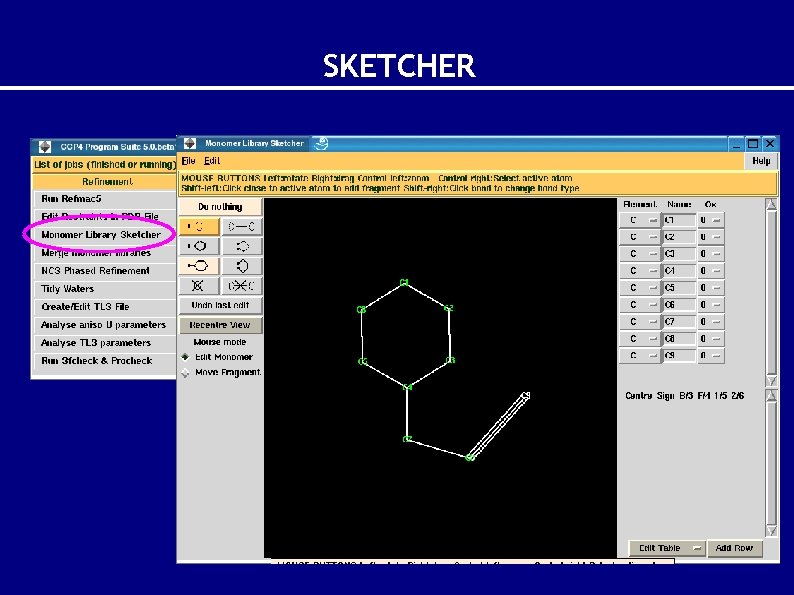Choose the add solid ring tool
The height and width of the screenshot is (595, 794).
pyautogui.click(x=199, y=246)
